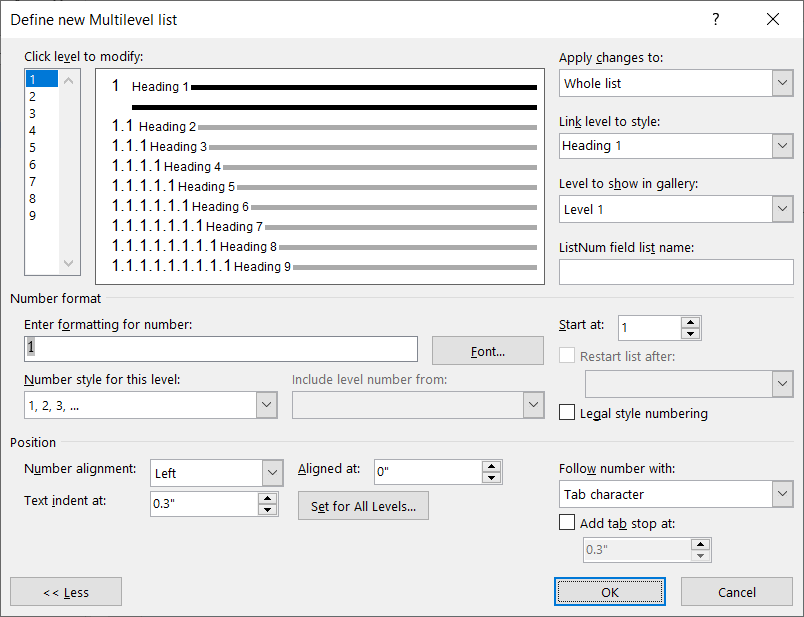Click the Less button to collapse options
Image resolution: width=804 pixels, height=617 pixels.
click(66, 592)
